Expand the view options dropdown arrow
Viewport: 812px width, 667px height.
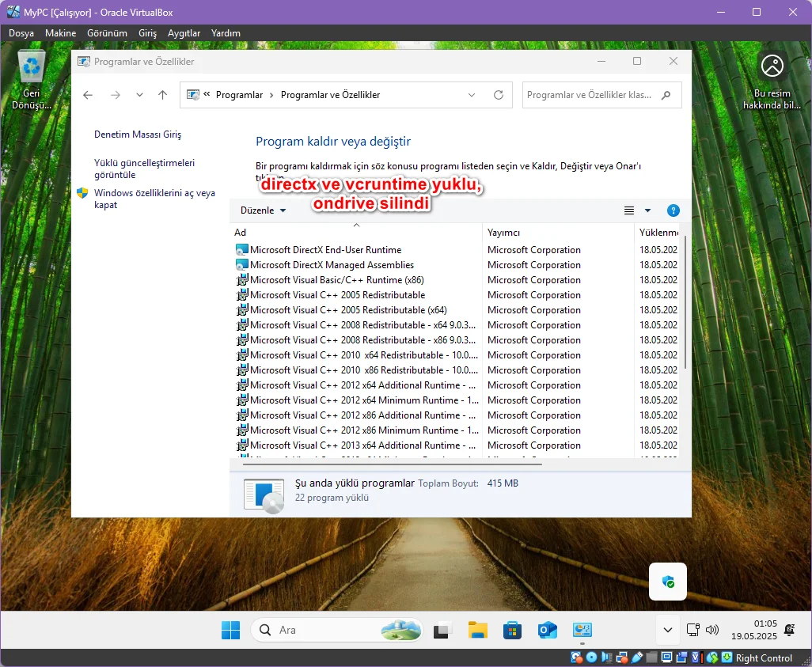[x=647, y=210]
